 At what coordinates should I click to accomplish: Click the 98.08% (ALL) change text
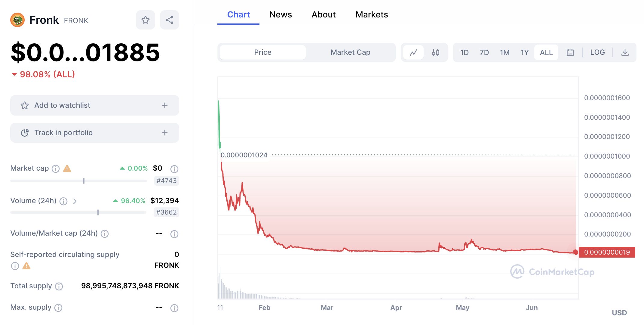tap(48, 74)
